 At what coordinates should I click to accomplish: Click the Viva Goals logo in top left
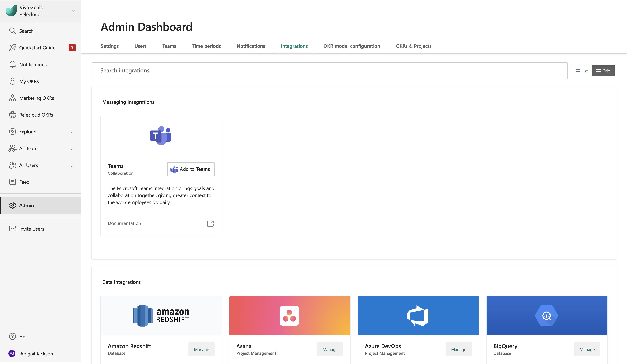point(11,10)
